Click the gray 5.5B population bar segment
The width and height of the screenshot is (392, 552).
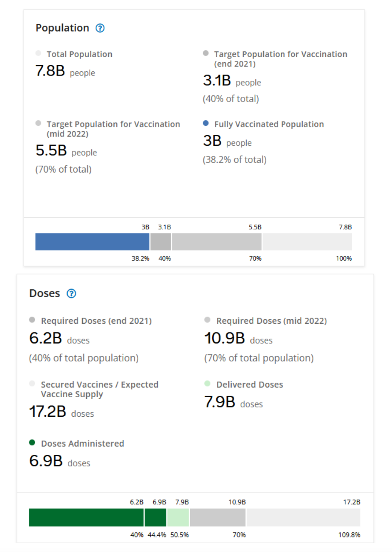[x=216, y=242]
